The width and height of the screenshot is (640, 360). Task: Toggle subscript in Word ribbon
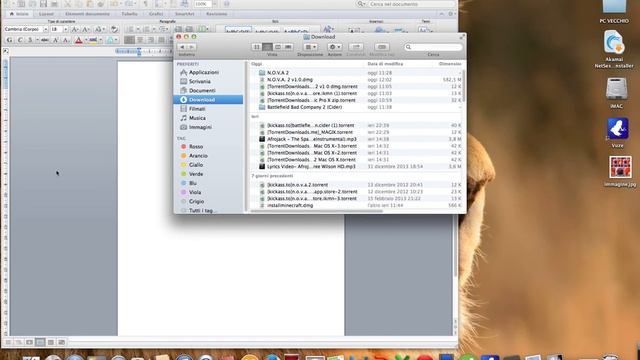point(66,40)
